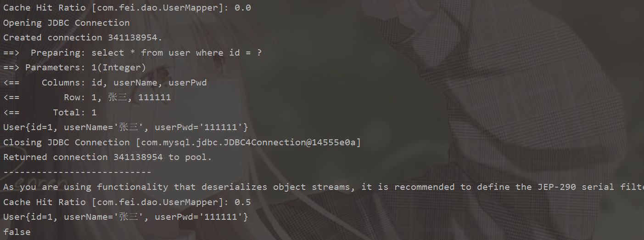Click the 'Returned connection 341138954 to pool' line
The height and width of the screenshot is (240, 644).
107,157
